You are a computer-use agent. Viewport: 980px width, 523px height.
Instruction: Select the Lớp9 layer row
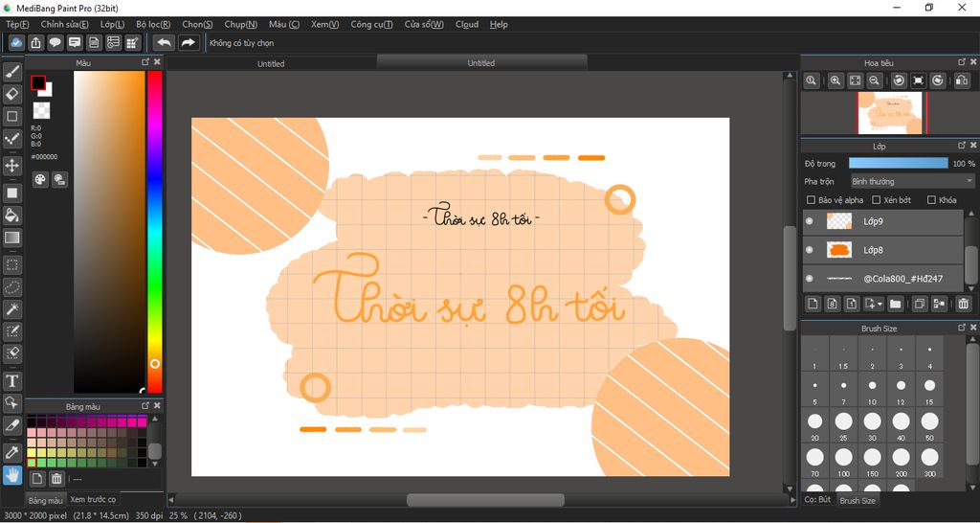click(883, 221)
